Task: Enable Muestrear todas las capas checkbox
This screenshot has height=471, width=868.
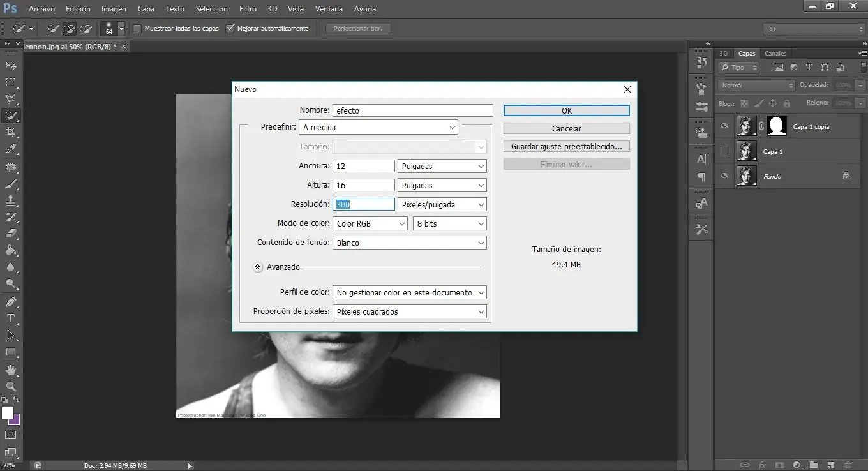Action: coord(137,28)
